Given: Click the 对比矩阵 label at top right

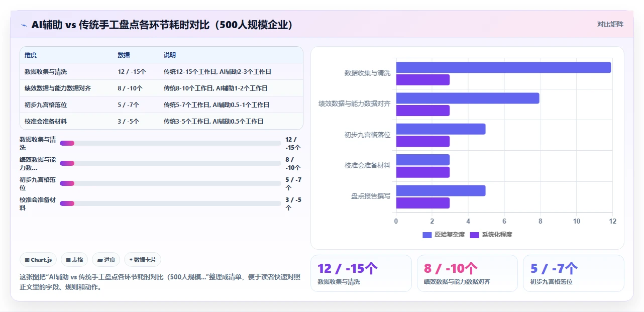Looking at the screenshot, I should pyautogui.click(x=610, y=24).
